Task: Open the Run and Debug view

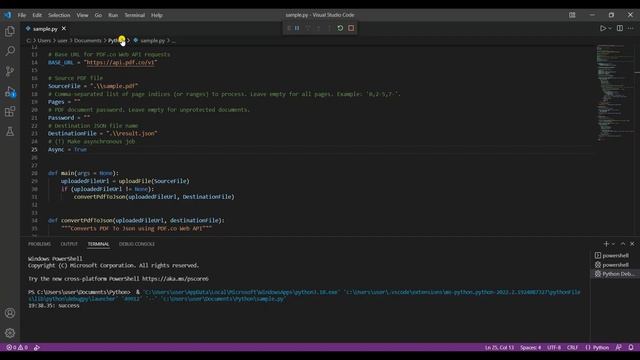Action: pyautogui.click(x=10, y=91)
